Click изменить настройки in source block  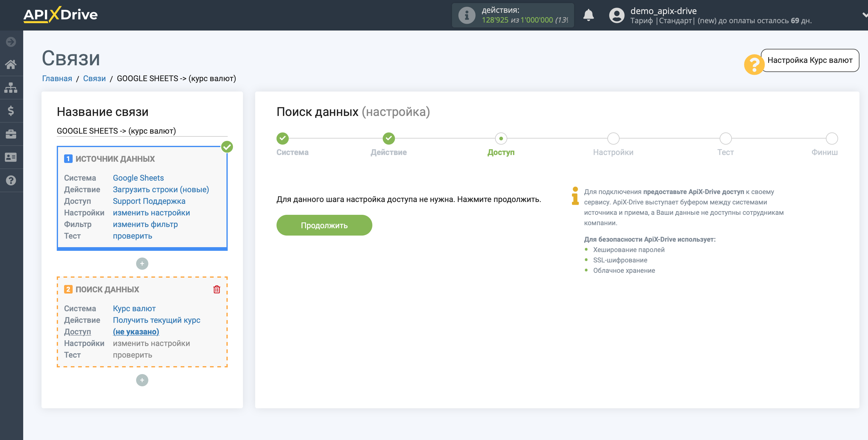click(x=151, y=213)
